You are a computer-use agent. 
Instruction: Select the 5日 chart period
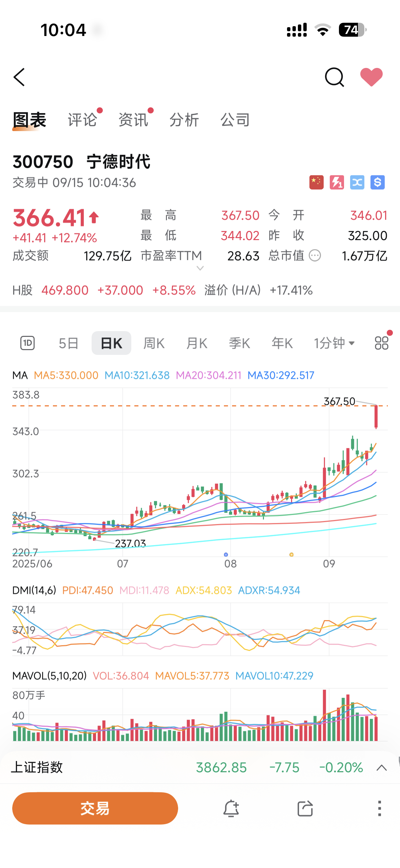tap(69, 343)
